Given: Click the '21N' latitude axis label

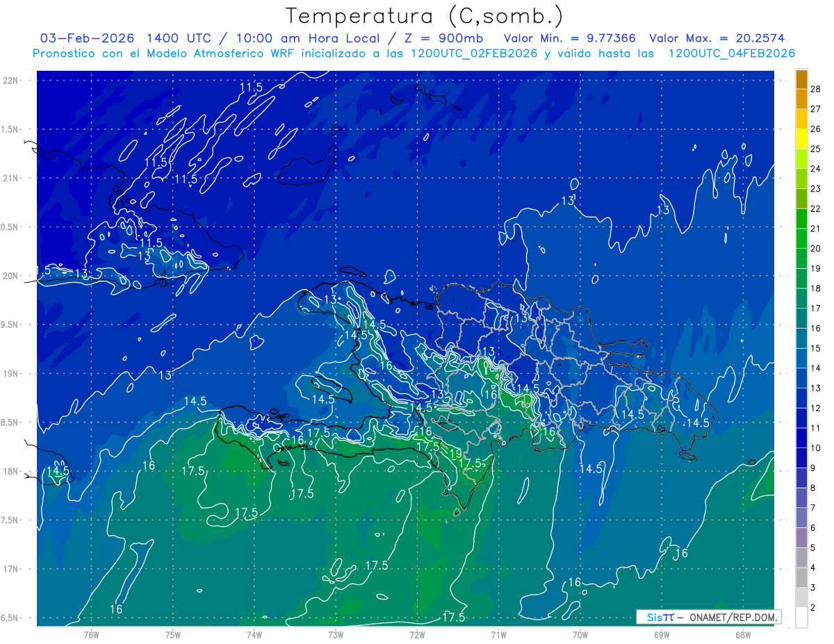Looking at the screenshot, I should (11, 178).
